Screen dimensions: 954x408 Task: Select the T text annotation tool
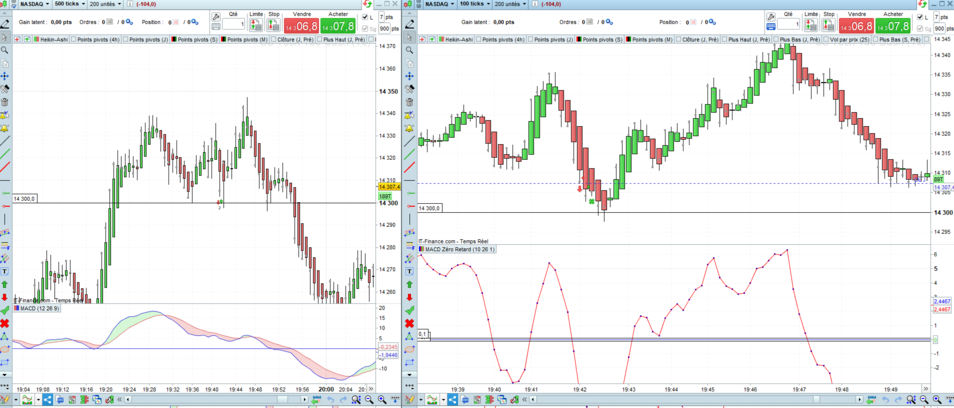click(x=5, y=271)
